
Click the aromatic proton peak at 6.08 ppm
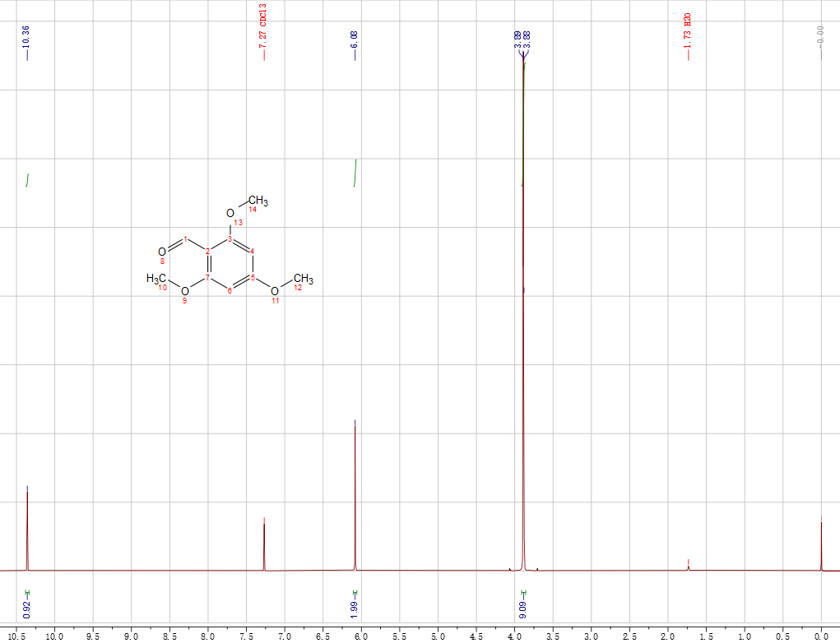pyautogui.click(x=355, y=493)
